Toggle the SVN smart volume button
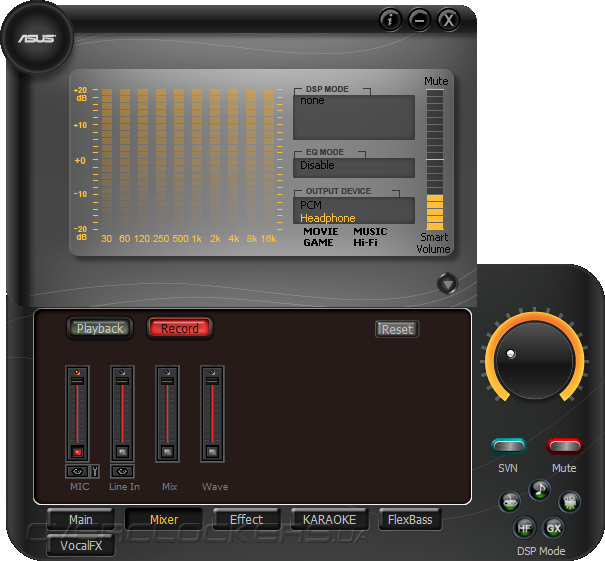Screen dimensions: 605x561 coord(509,446)
